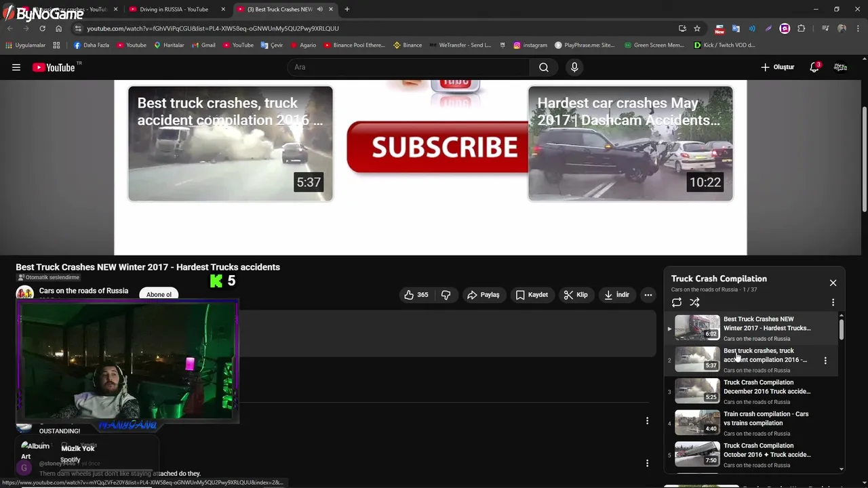The height and width of the screenshot is (488, 868).
Task: Open the Gmail bookmark
Action: tap(203, 45)
